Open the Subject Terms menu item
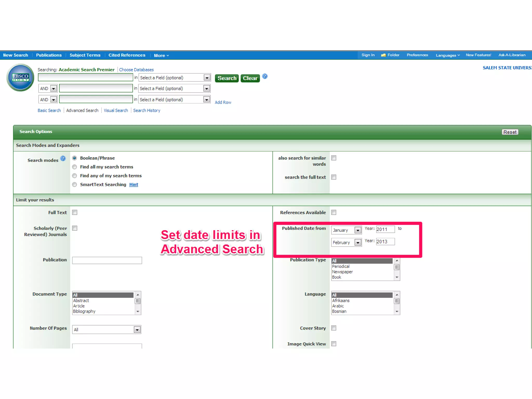The width and height of the screenshot is (532, 399). 85,55
